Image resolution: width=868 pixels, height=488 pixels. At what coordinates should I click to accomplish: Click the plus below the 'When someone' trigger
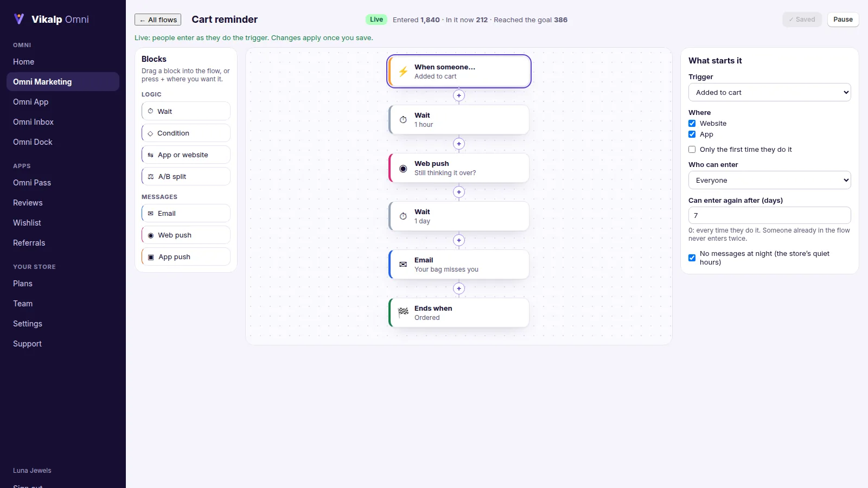[459, 95]
